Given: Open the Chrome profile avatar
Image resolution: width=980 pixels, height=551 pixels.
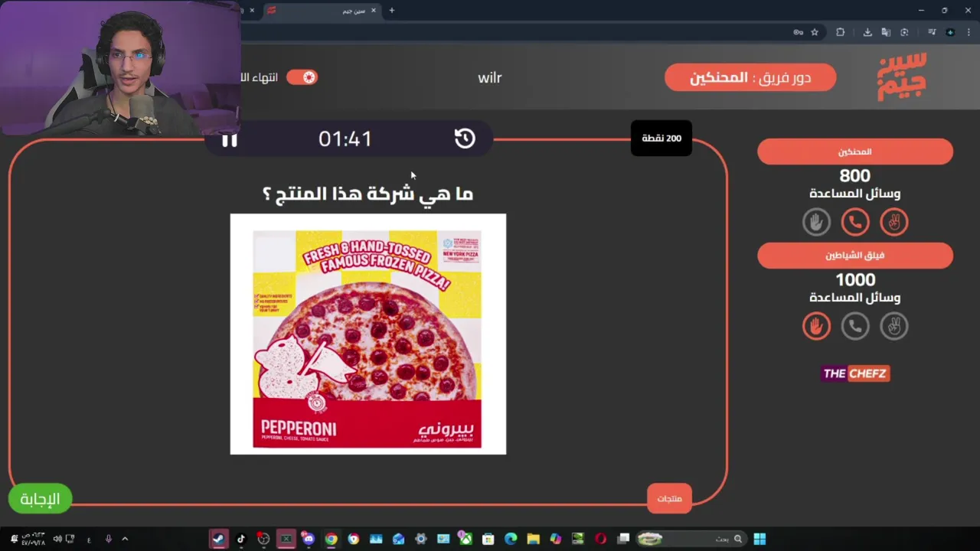Looking at the screenshot, I should click(950, 32).
